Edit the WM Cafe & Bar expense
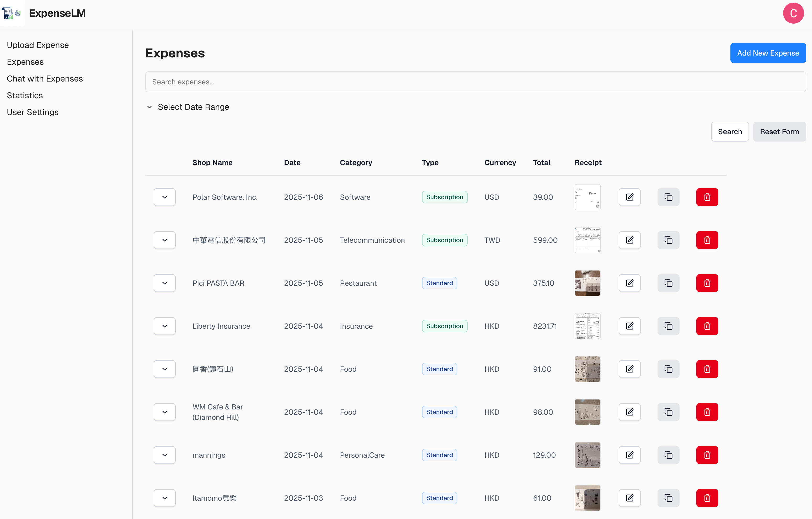 coord(629,412)
